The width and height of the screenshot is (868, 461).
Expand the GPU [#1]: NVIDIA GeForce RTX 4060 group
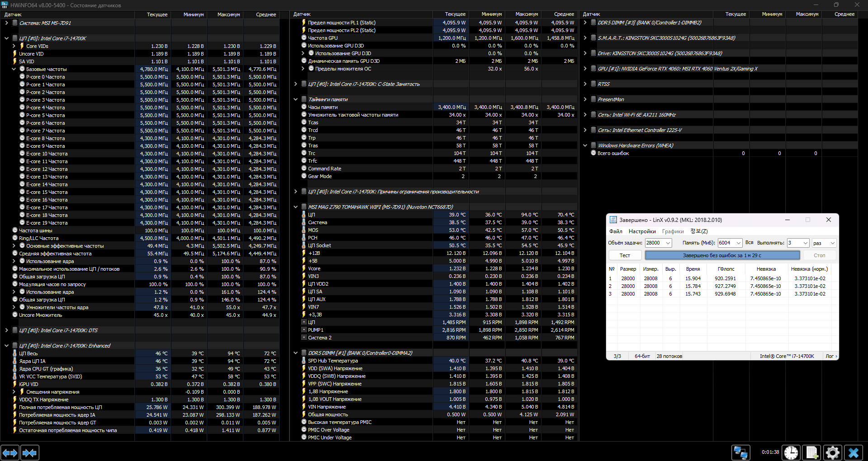585,69
